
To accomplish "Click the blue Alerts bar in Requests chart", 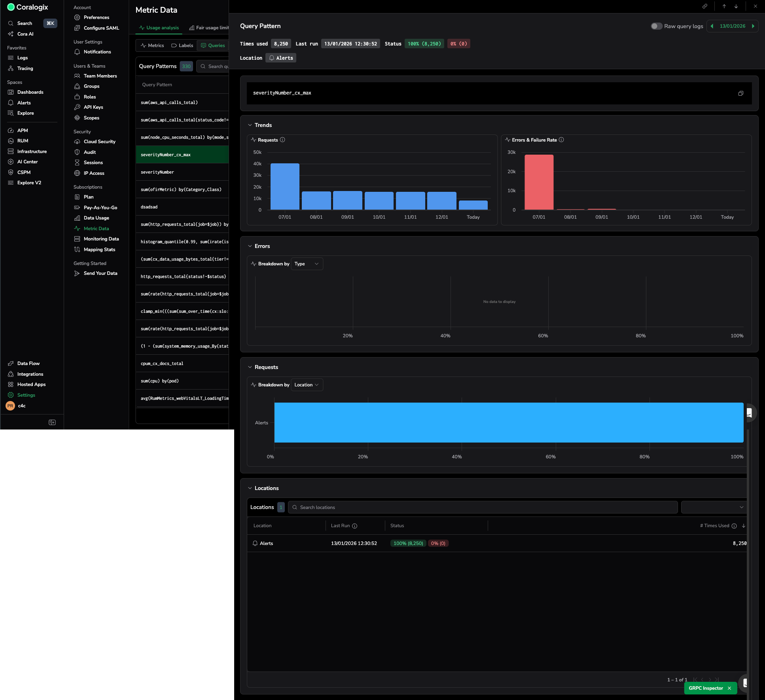I will pyautogui.click(x=509, y=422).
